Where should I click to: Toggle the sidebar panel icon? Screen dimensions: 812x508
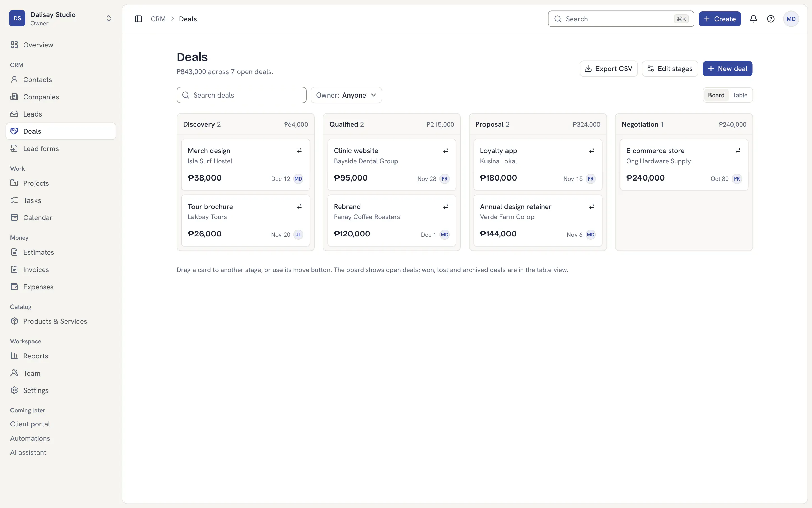tap(138, 19)
